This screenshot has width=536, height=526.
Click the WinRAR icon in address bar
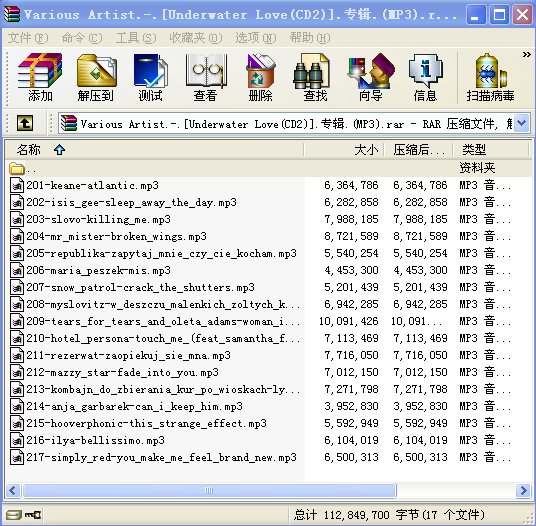[x=69, y=123]
